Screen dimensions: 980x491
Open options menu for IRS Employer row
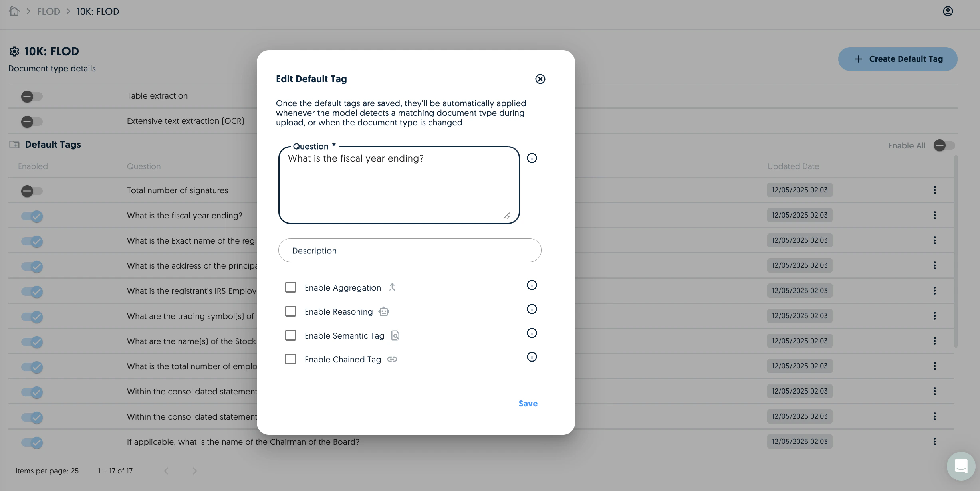pos(935,291)
